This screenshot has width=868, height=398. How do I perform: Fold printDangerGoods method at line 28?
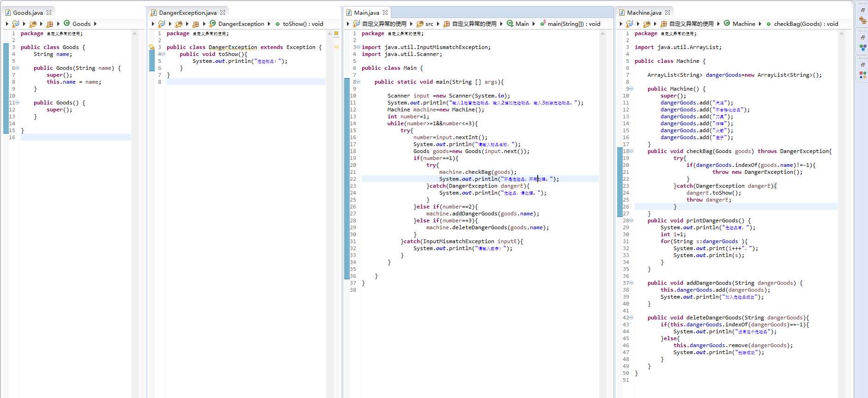631,220
